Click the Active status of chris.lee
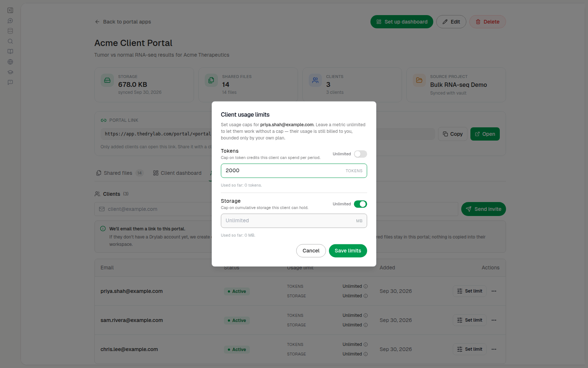This screenshot has width=588, height=368. (x=237, y=349)
